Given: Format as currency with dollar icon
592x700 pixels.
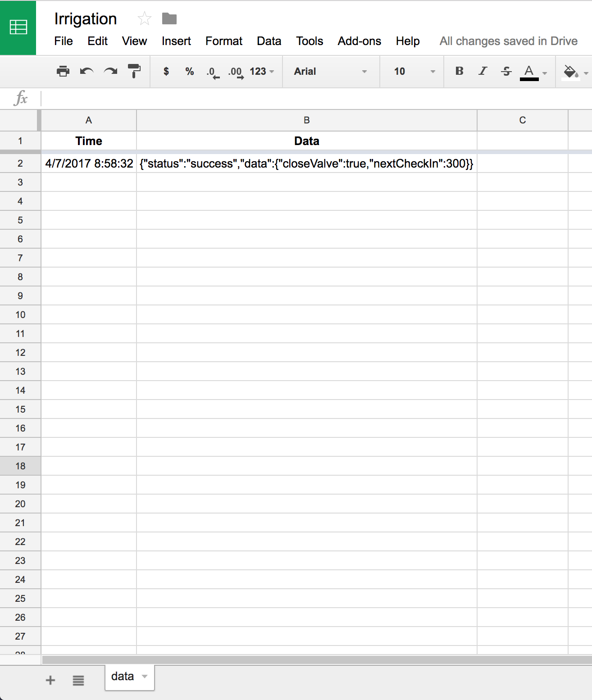Looking at the screenshot, I should pos(166,71).
